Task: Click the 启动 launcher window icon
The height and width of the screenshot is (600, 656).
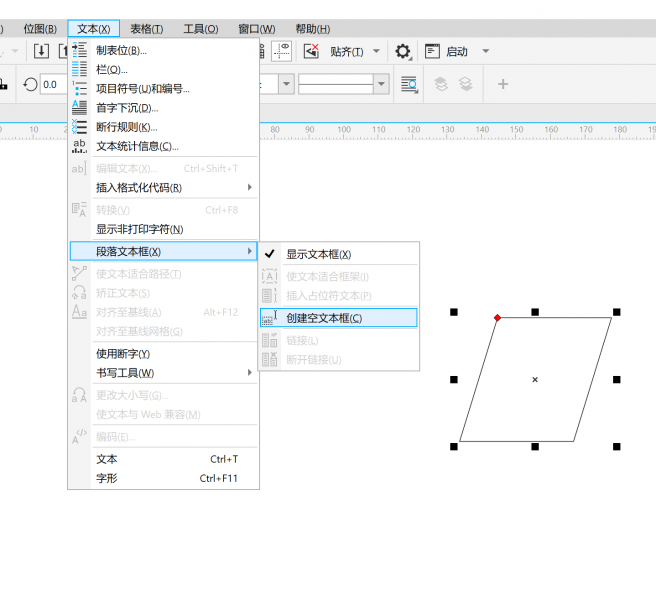Action: pos(432,51)
